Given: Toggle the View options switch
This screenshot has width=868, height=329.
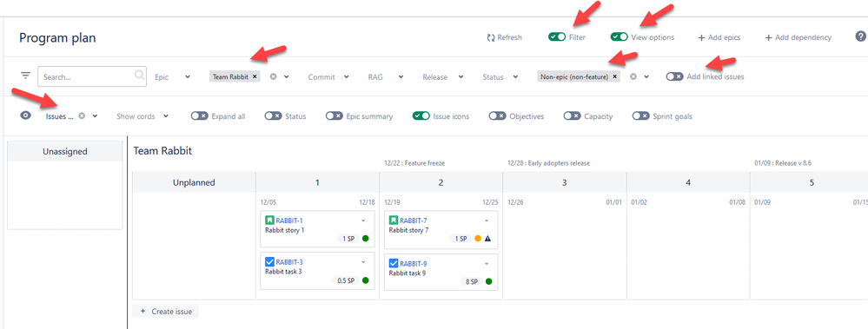Looking at the screenshot, I should coord(619,37).
